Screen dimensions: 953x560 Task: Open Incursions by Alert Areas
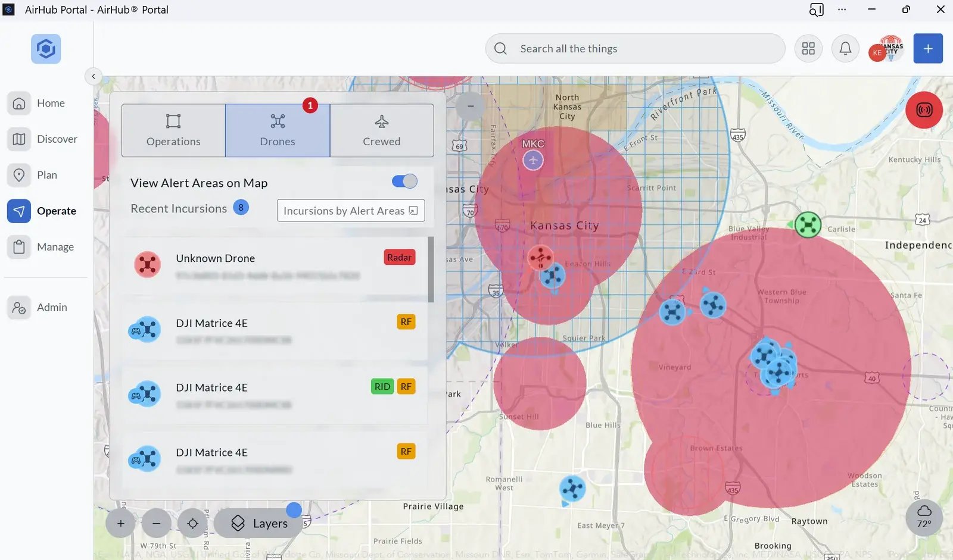350,211
